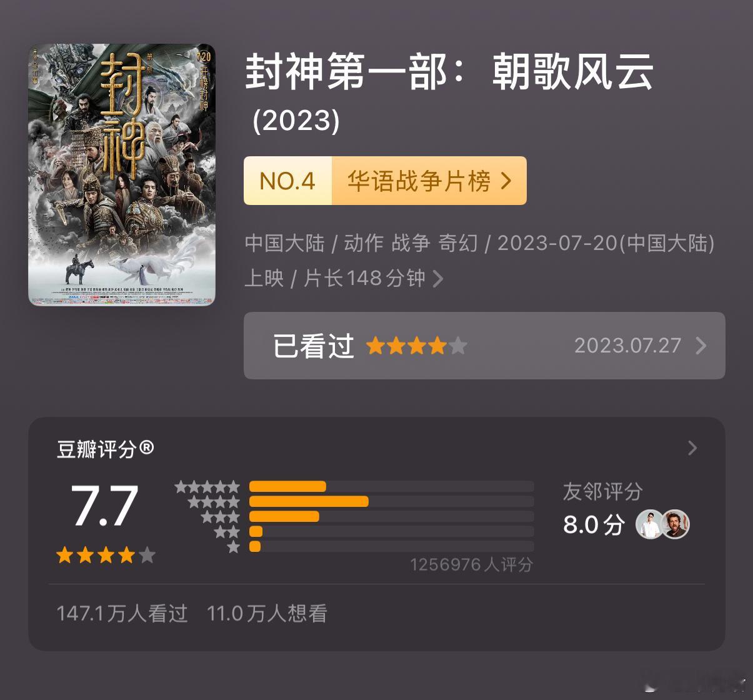Select the four-star rating distribution bar
The height and width of the screenshot is (700, 753).
click(391, 501)
